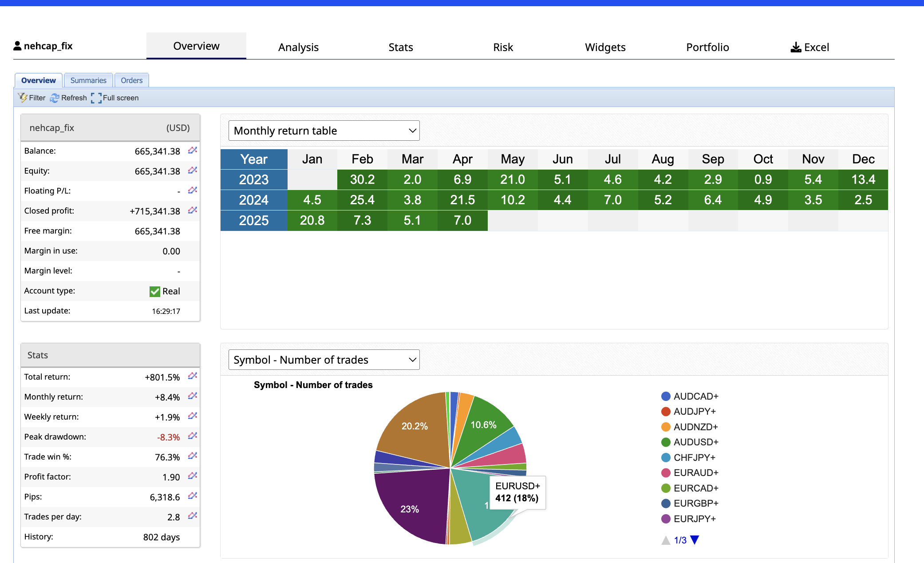Click the chart icon beside Equity
This screenshot has width=924, height=563.
point(192,170)
